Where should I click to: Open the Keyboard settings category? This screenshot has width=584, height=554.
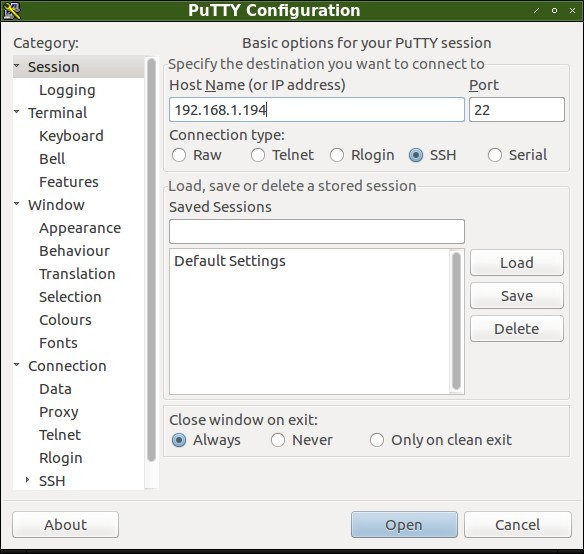(71, 136)
